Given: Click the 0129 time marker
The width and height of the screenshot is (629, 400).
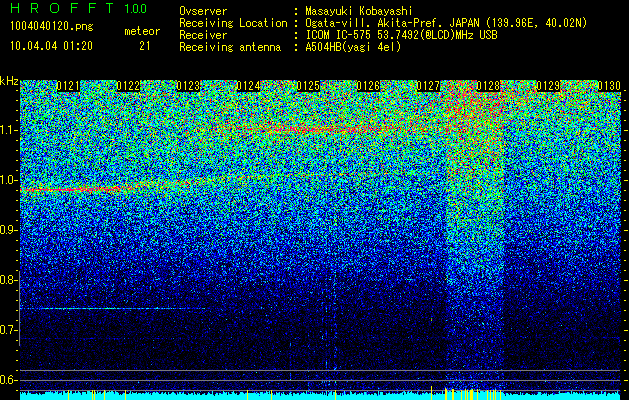Looking at the screenshot, I should 549,86.
